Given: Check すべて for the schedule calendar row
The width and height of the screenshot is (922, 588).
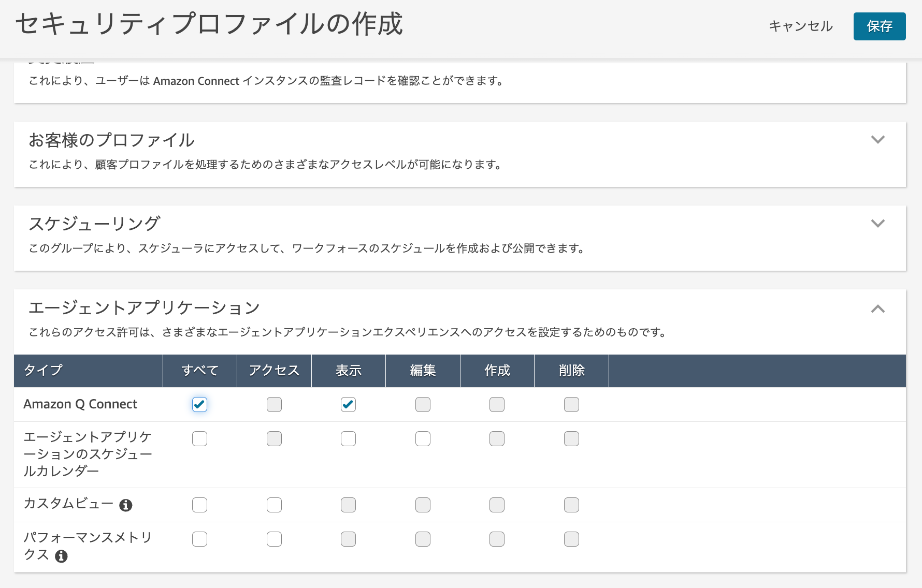Looking at the screenshot, I should coord(199,438).
